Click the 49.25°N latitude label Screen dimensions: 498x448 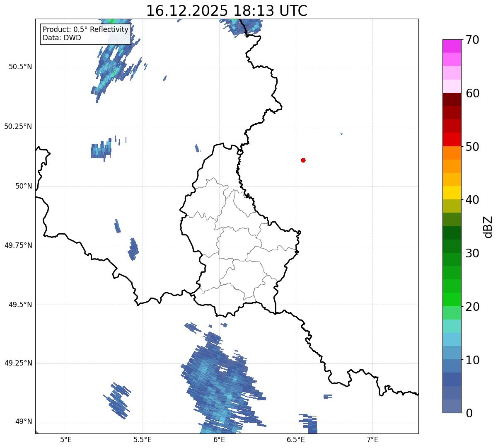tap(18, 363)
